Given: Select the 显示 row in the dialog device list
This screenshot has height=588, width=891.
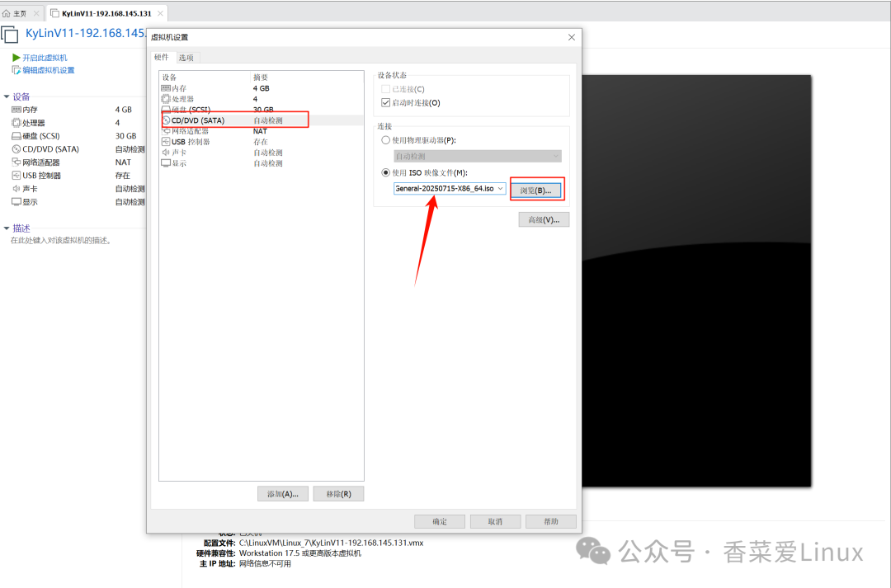Looking at the screenshot, I should [262, 163].
